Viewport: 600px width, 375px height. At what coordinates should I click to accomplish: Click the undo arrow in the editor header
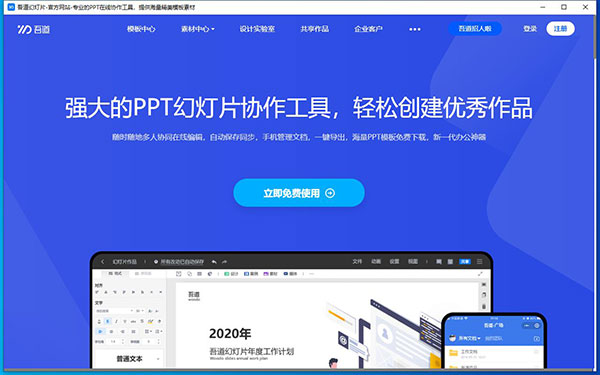[214, 262]
